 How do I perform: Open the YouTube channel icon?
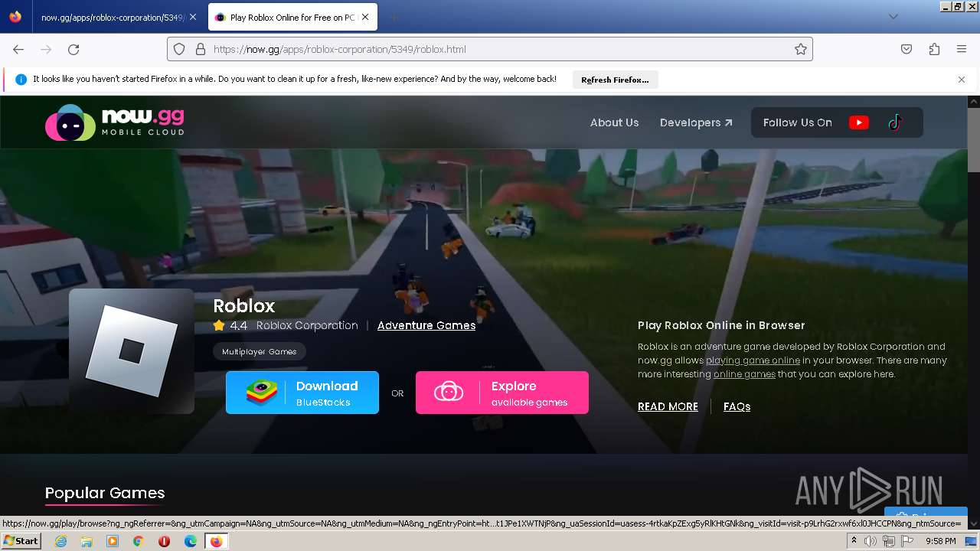click(x=859, y=122)
